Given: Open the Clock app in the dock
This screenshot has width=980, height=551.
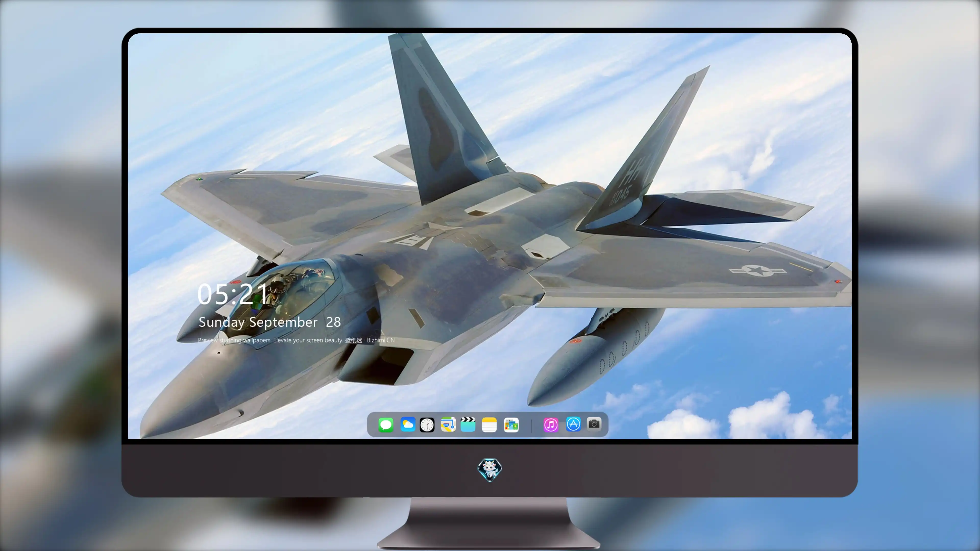Looking at the screenshot, I should 427,425.
